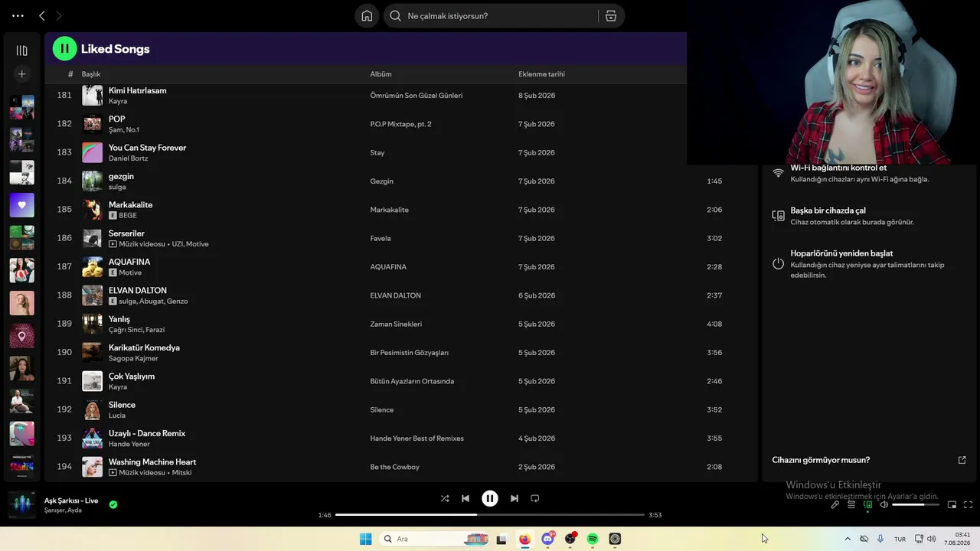The height and width of the screenshot is (551, 980).
Task: Open the taskbar clock and date
Action: [x=957, y=539]
